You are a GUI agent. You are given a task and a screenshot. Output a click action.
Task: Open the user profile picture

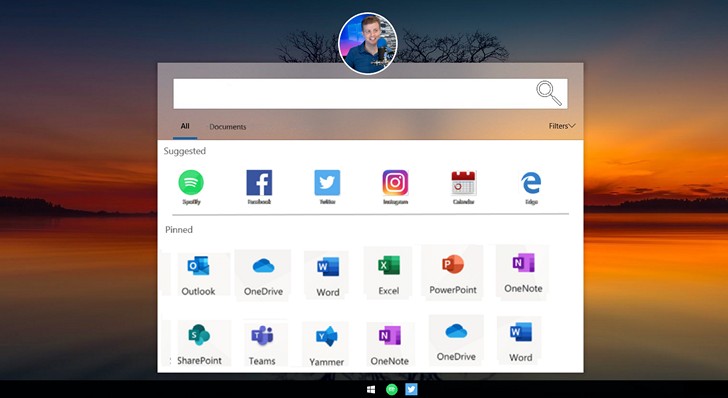(368, 43)
